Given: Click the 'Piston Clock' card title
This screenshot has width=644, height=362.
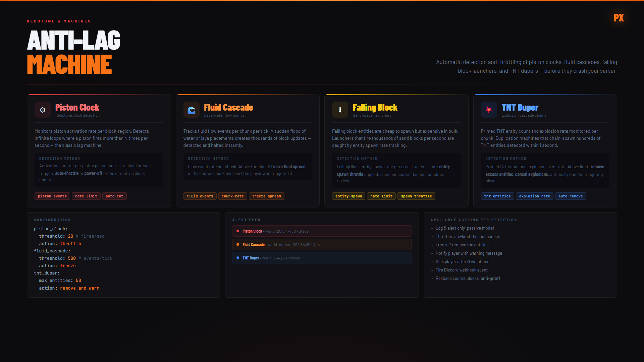Looking at the screenshot, I should 77,107.
